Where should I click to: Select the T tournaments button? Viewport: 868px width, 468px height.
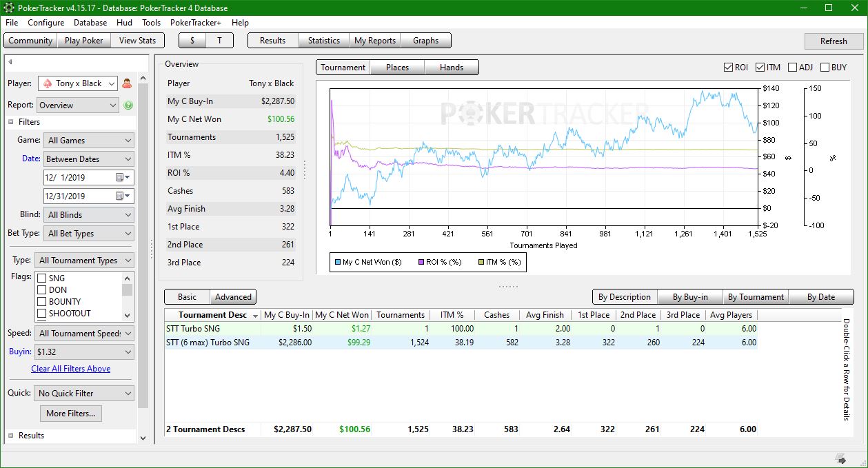pos(219,41)
